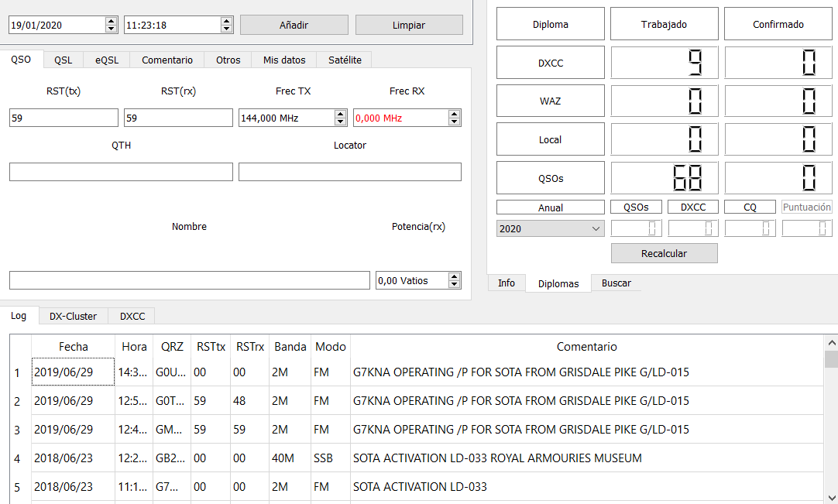Increment the date field up arrow

point(112,22)
